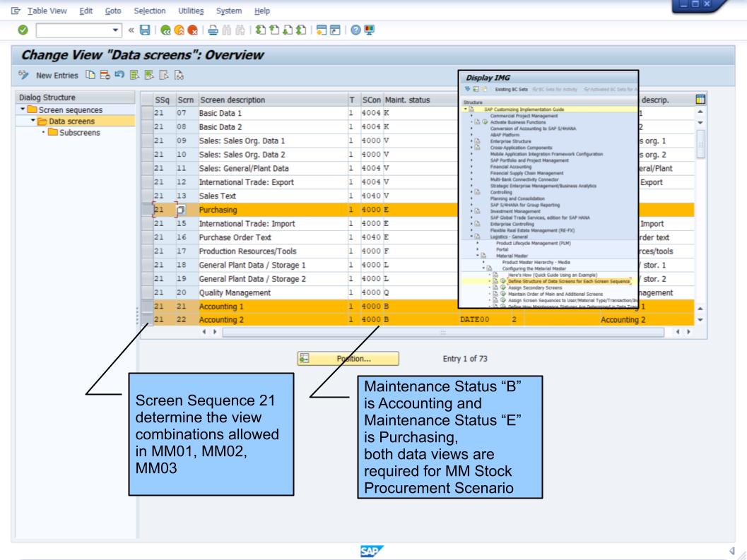Open the Utilities menu
This screenshot has width=747, height=560.
(191, 11)
